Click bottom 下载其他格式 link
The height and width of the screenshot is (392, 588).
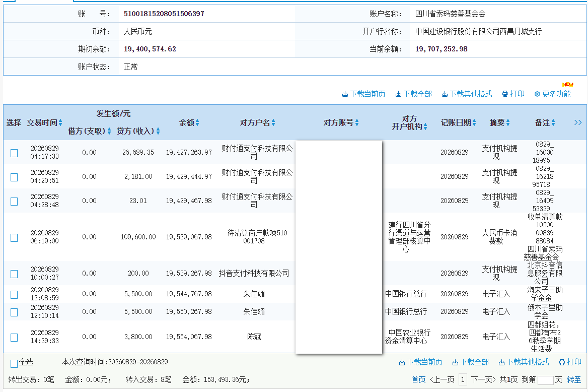pos(524,362)
